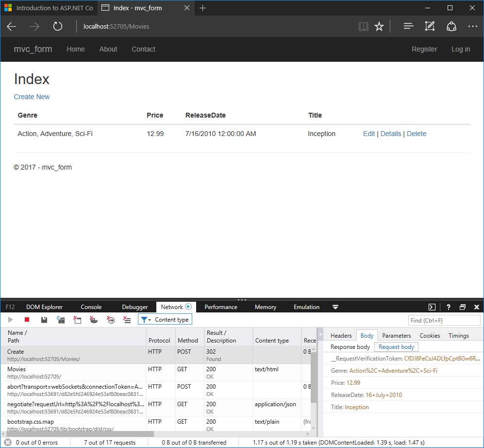The height and width of the screenshot is (448, 484).
Task: Open the Headers tab in details pane
Action: pyautogui.click(x=341, y=336)
